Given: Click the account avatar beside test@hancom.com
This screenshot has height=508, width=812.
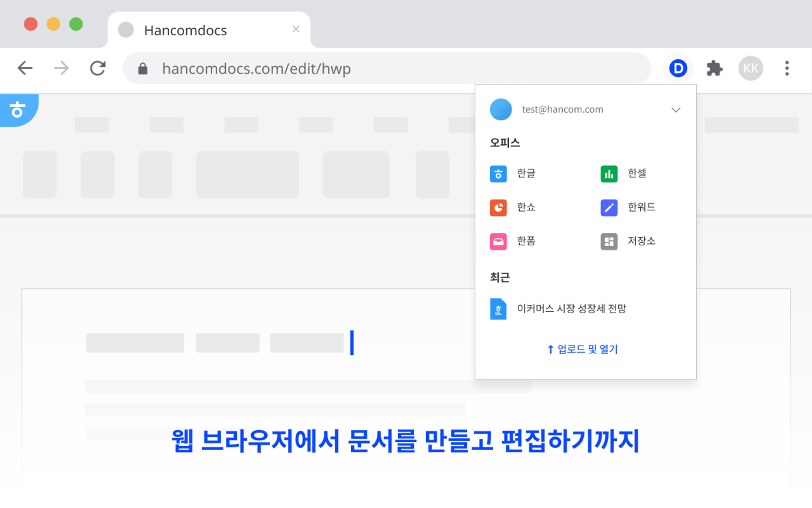Looking at the screenshot, I should [x=501, y=109].
